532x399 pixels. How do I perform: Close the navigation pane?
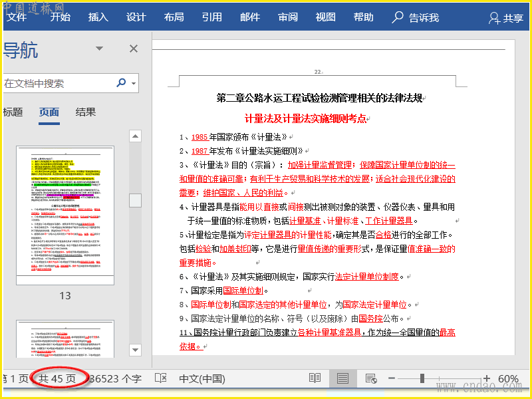pos(133,49)
